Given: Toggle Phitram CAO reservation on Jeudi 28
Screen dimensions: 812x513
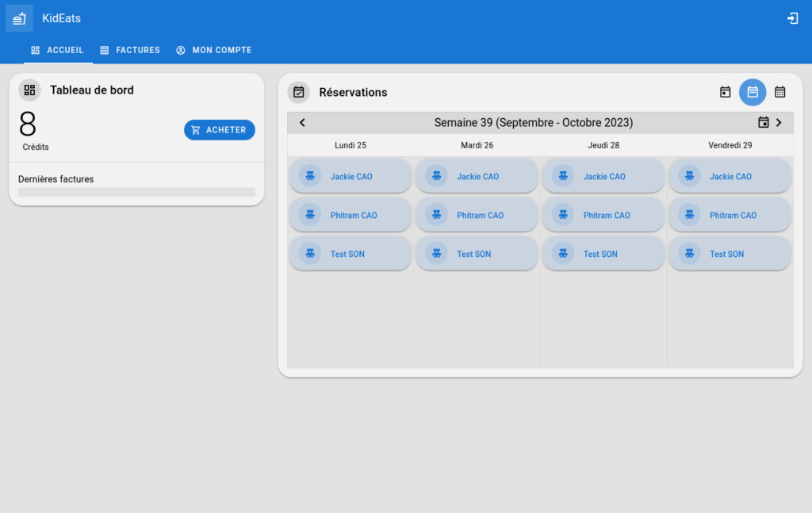Looking at the screenshot, I should [x=603, y=215].
